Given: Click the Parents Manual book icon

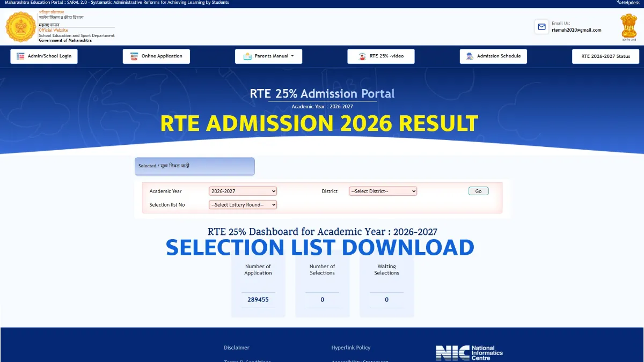Looking at the screenshot, I should pos(247,56).
